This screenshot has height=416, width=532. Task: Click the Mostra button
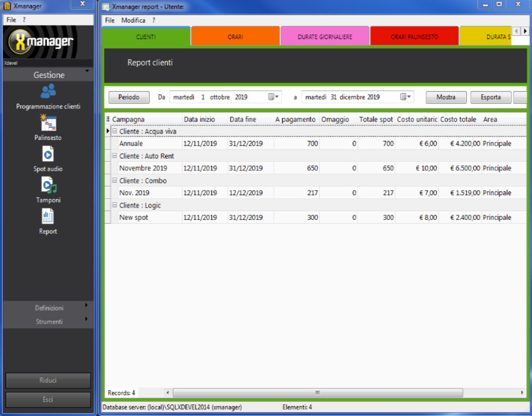tap(446, 97)
